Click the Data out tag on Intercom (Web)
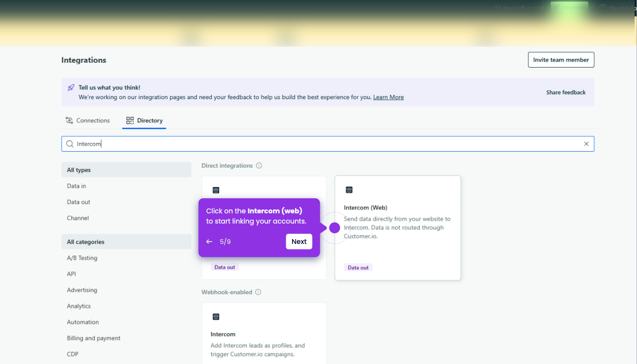 click(358, 268)
